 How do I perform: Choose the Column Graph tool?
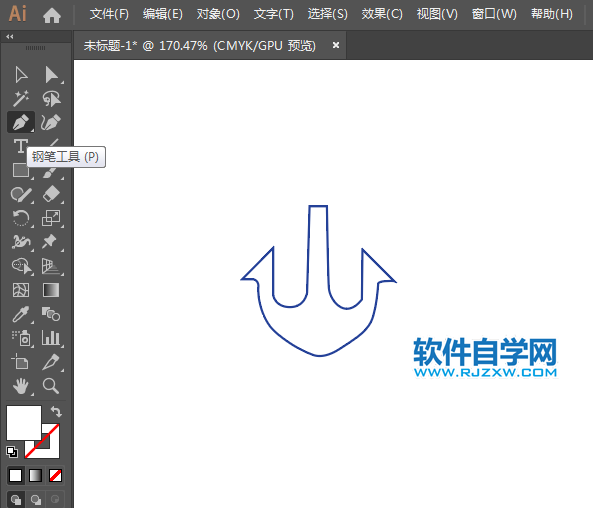click(51, 338)
